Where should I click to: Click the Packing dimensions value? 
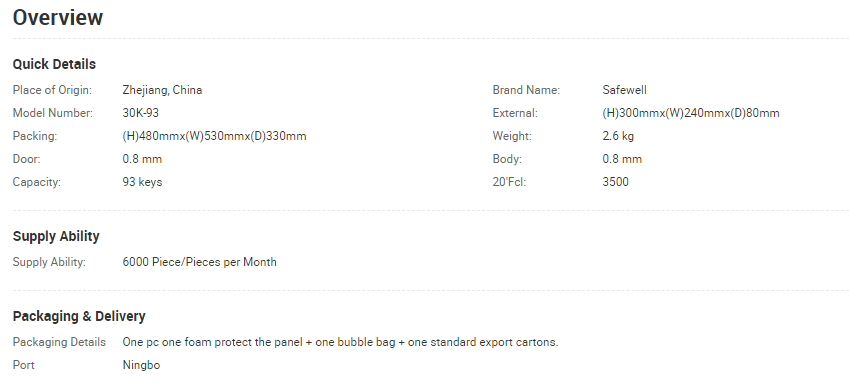point(214,136)
